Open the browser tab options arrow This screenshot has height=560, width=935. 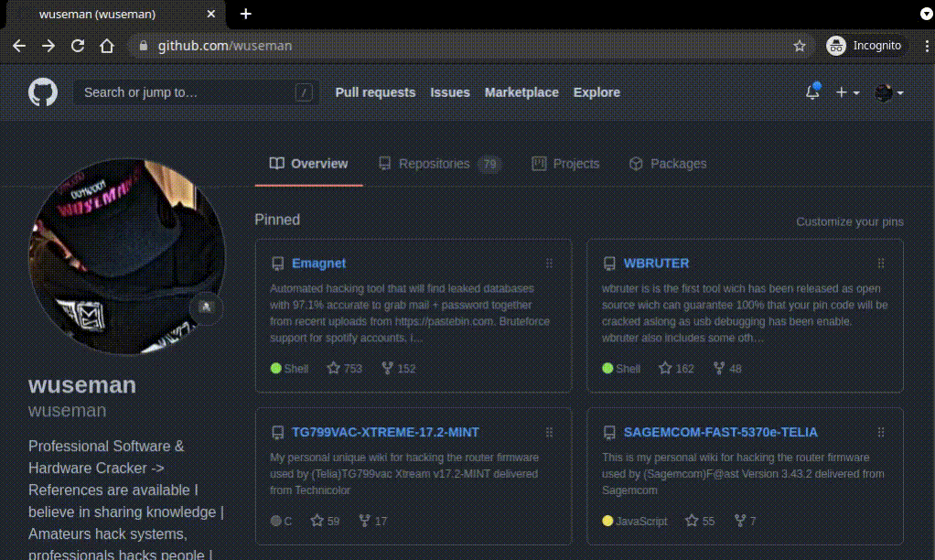click(x=927, y=14)
